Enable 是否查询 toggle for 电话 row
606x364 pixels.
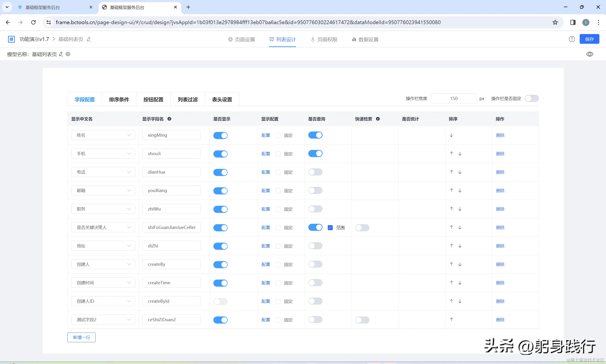pyautogui.click(x=315, y=172)
